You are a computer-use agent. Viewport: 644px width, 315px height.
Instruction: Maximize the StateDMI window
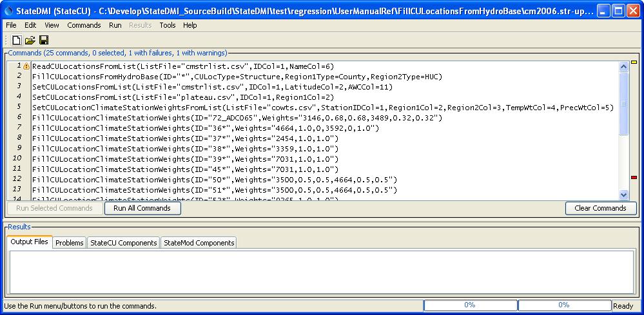[x=618, y=12]
